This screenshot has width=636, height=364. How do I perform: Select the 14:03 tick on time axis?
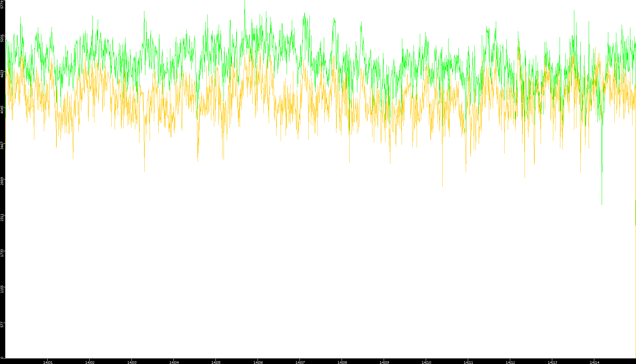pyautogui.click(x=132, y=362)
